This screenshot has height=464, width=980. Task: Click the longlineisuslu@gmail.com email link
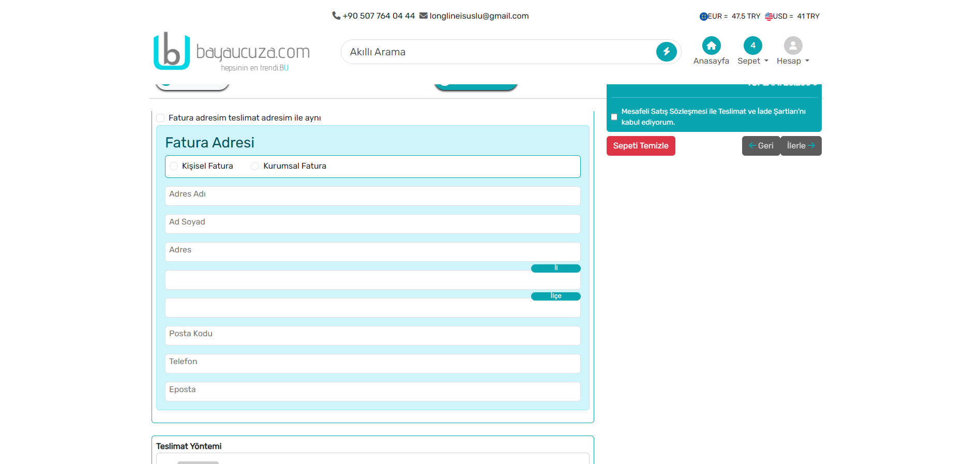pyautogui.click(x=479, y=16)
